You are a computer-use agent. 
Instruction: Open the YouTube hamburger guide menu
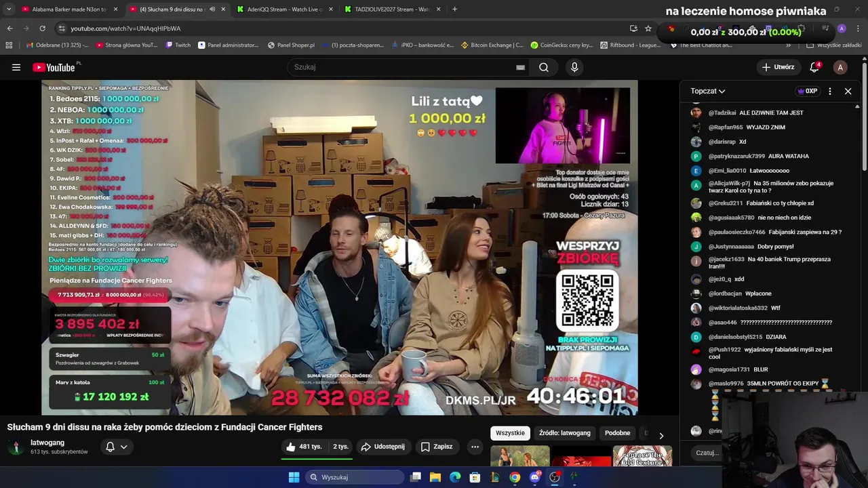(16, 67)
